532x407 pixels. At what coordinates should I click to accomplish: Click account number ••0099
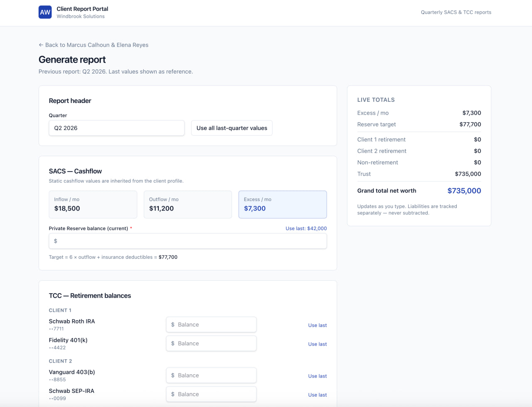pos(57,398)
